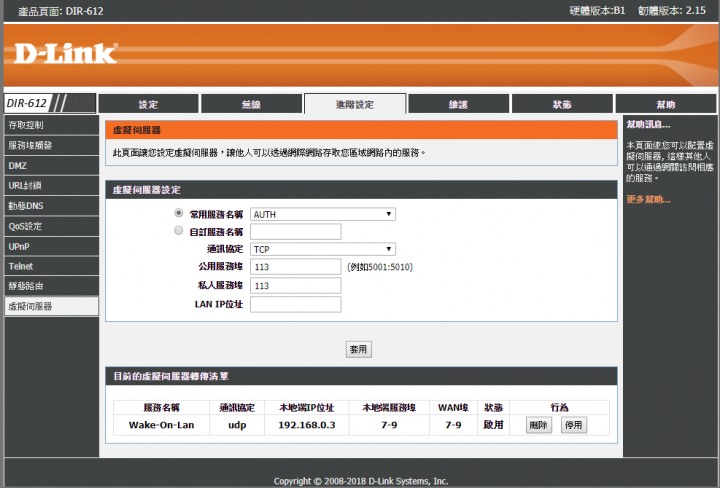Open the TCP protocol dropdown
Image resolution: width=720 pixels, height=488 pixels.
click(x=323, y=249)
